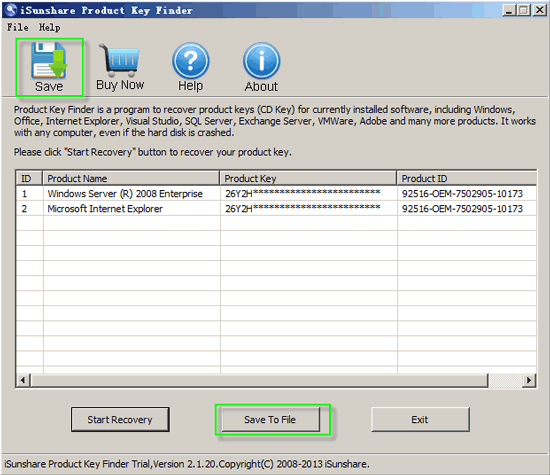Viewport: 550px width, 475px height.
Task: Click Product ID in the Internet Explorer row
Action: [x=462, y=208]
